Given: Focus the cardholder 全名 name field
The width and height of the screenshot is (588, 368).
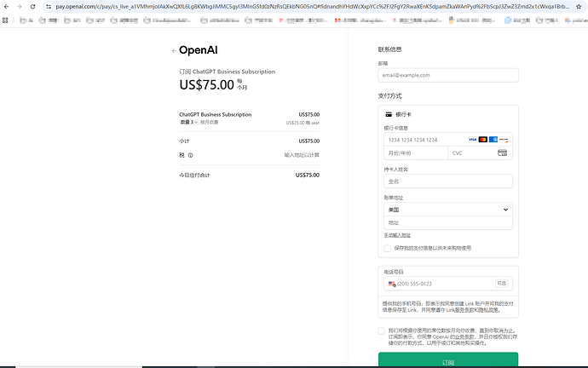Looking at the screenshot, I should click(x=448, y=181).
